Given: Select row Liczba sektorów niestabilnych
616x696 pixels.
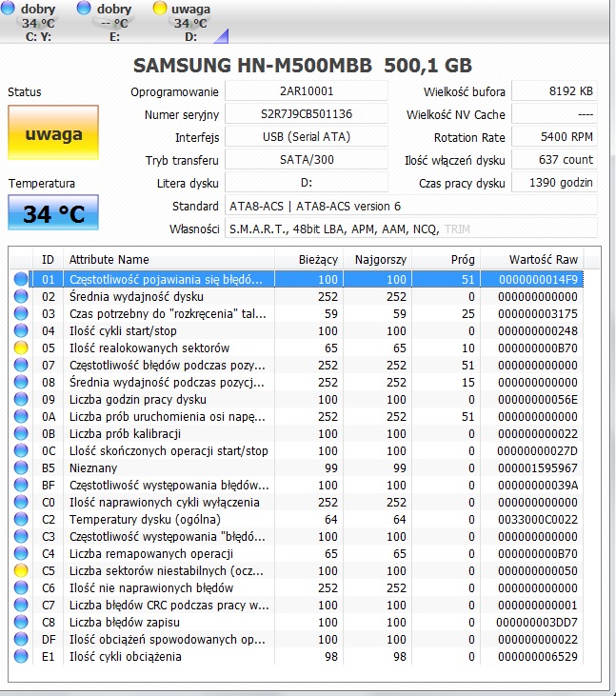Looking at the screenshot, I should (296, 570).
